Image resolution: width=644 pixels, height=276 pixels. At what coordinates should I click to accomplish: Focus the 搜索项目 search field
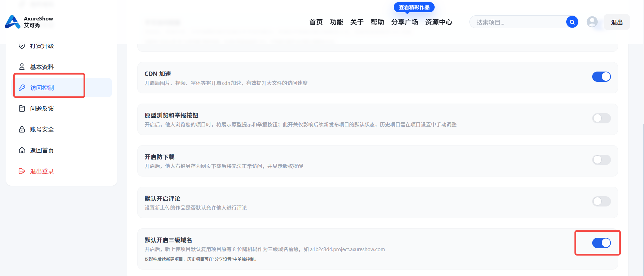click(x=518, y=22)
